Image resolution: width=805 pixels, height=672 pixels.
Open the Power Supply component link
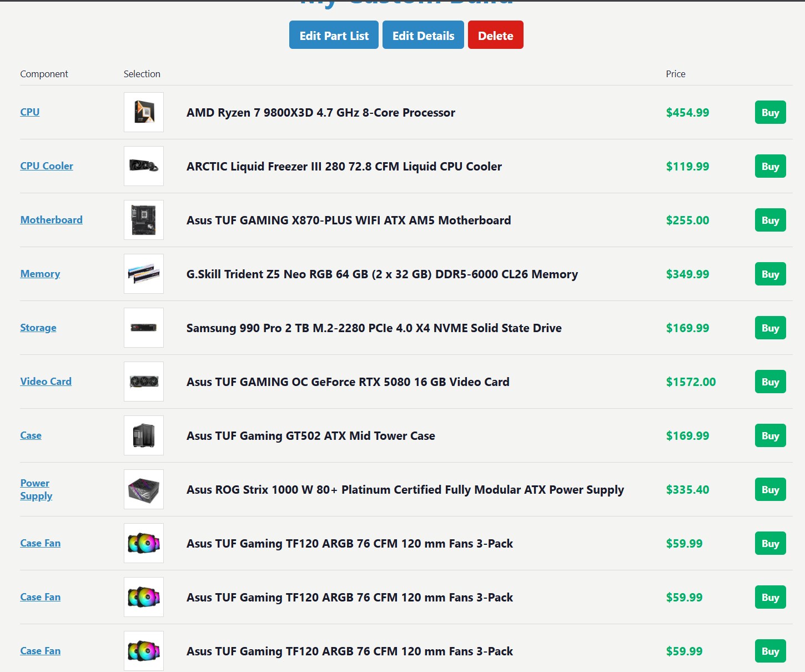[x=36, y=489]
